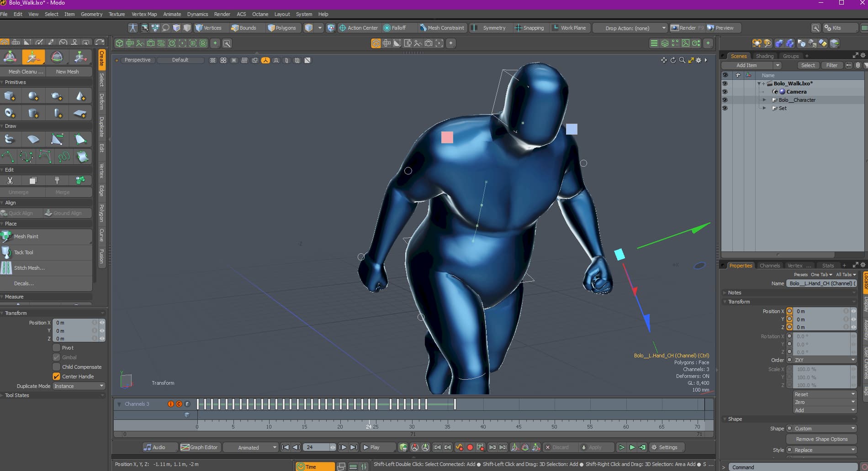The width and height of the screenshot is (868, 471).
Task: Click the Render button
Action: click(x=687, y=28)
